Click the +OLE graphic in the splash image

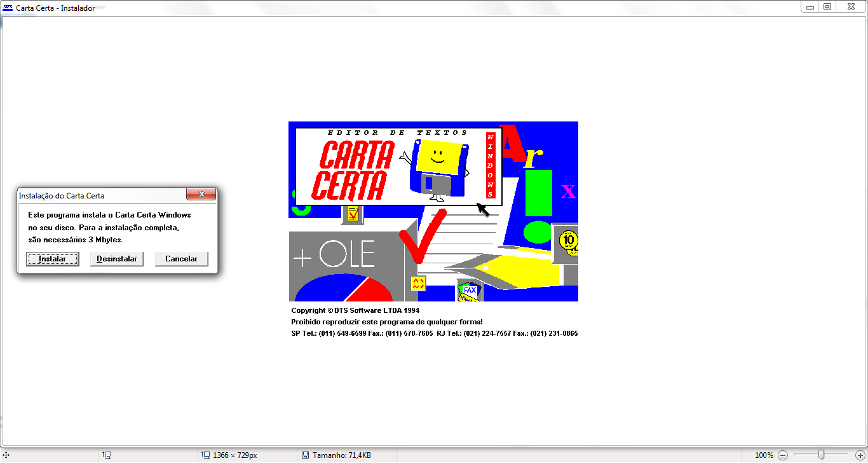click(334, 254)
